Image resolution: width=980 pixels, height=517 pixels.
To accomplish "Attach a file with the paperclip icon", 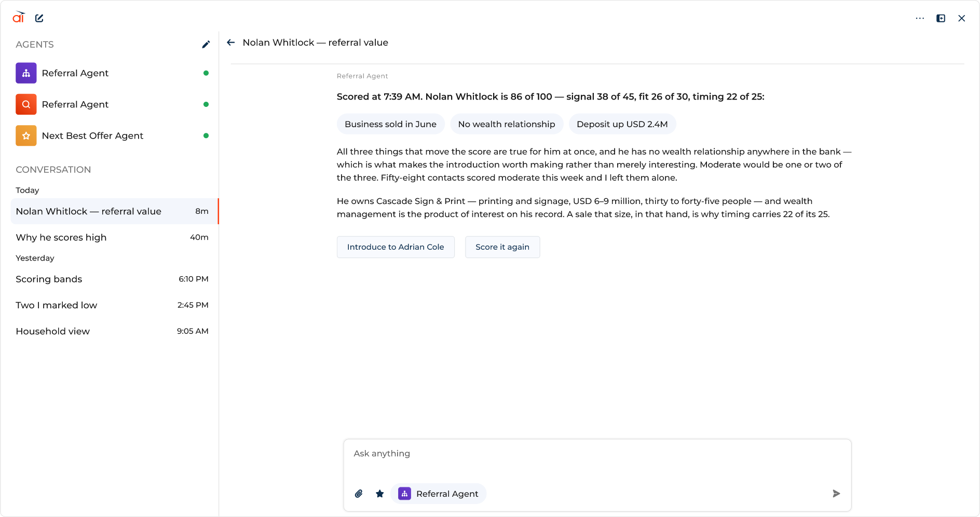I will [359, 494].
